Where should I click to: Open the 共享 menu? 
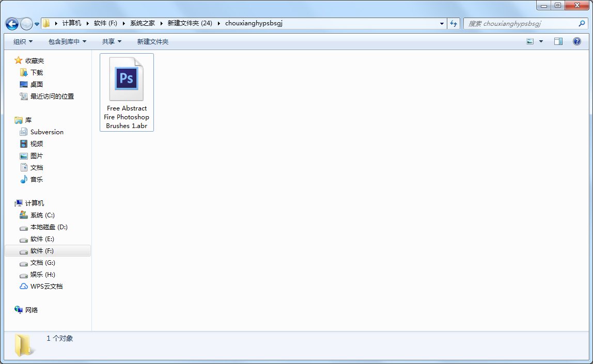[112, 42]
